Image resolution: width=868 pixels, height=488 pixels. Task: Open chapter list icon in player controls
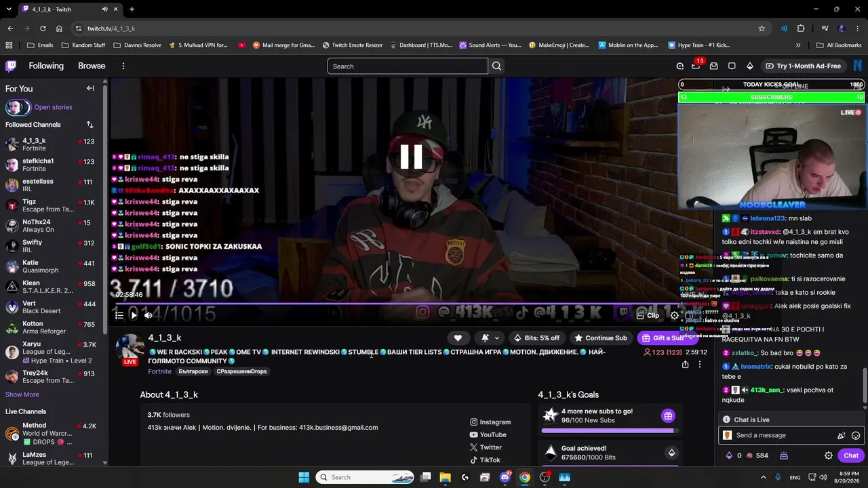119,315
